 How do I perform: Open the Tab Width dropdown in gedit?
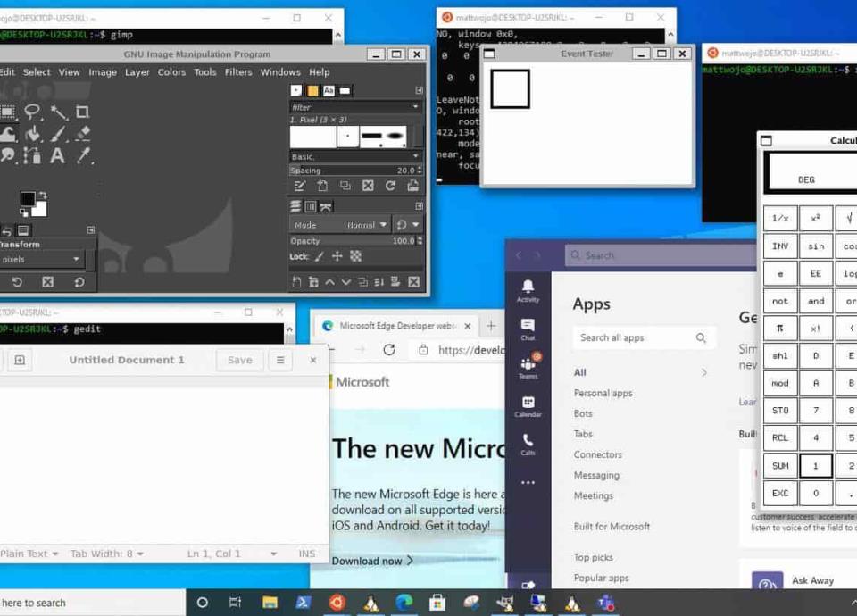click(107, 554)
